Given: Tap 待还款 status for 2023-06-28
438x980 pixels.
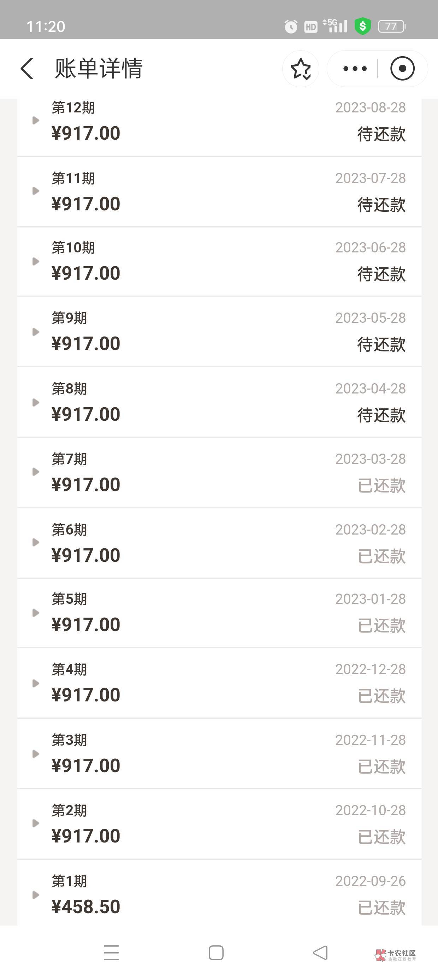Looking at the screenshot, I should [381, 274].
